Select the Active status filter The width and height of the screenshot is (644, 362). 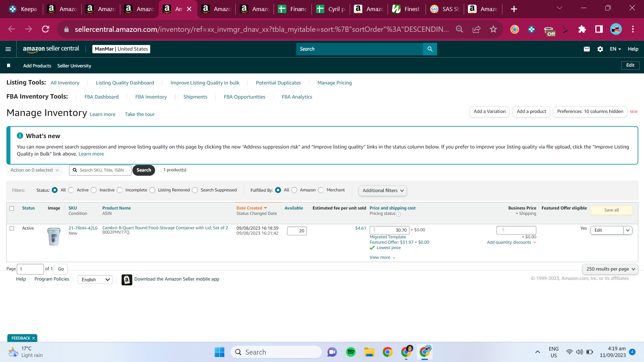pyautogui.click(x=71, y=190)
